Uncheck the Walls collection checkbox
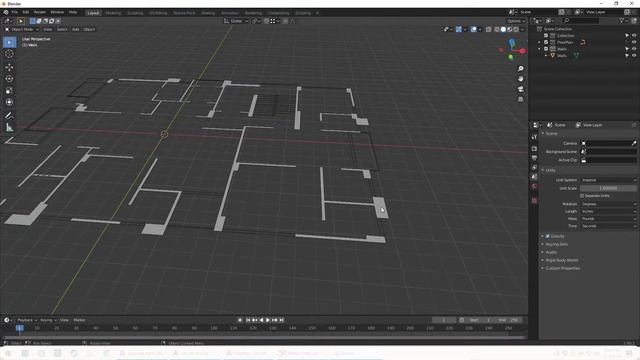640x360 pixels. coord(546,49)
